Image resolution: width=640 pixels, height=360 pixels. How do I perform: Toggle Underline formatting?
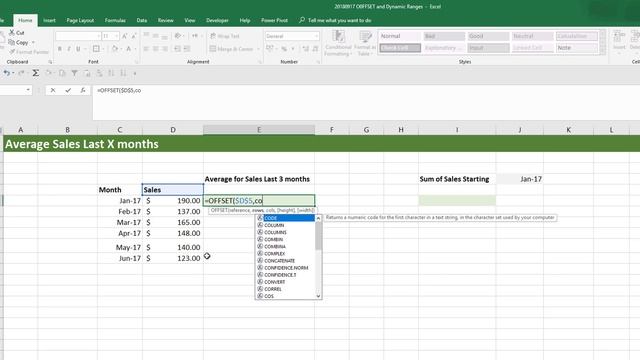point(78,49)
